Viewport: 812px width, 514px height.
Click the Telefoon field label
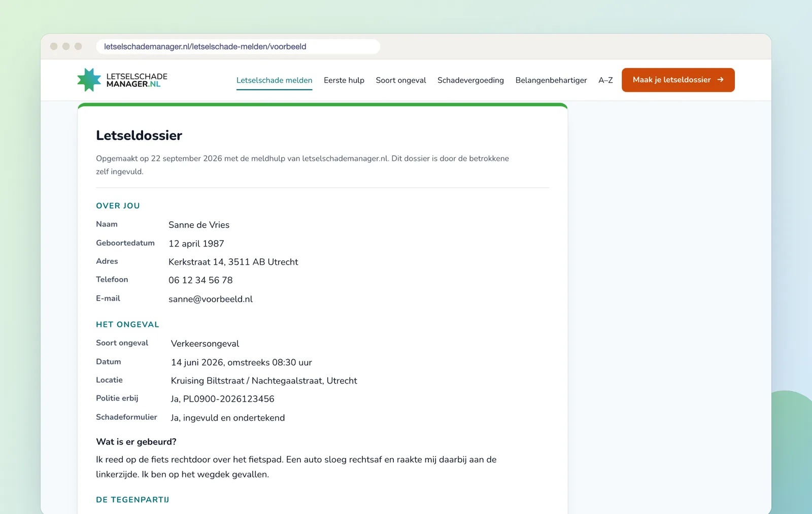pyautogui.click(x=112, y=280)
